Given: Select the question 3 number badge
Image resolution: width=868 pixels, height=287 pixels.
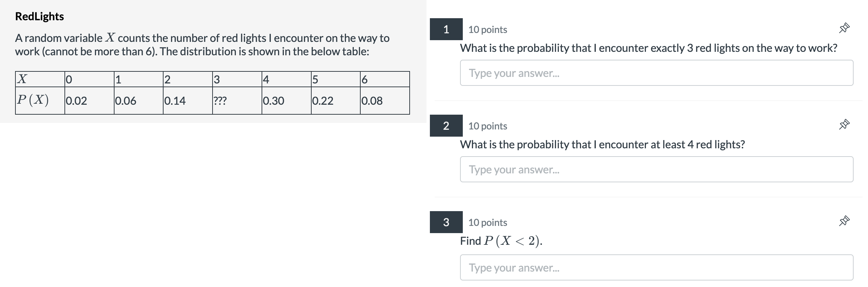Looking at the screenshot, I should pos(446,222).
